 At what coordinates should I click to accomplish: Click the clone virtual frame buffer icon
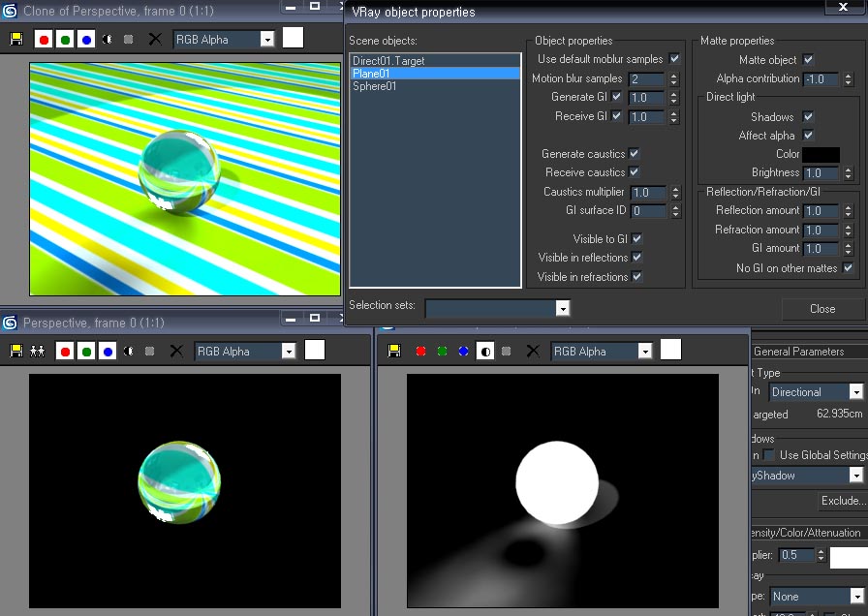38,352
